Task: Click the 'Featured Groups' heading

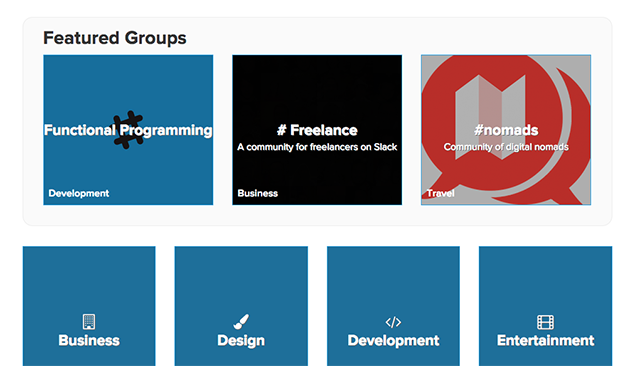Action: point(115,38)
